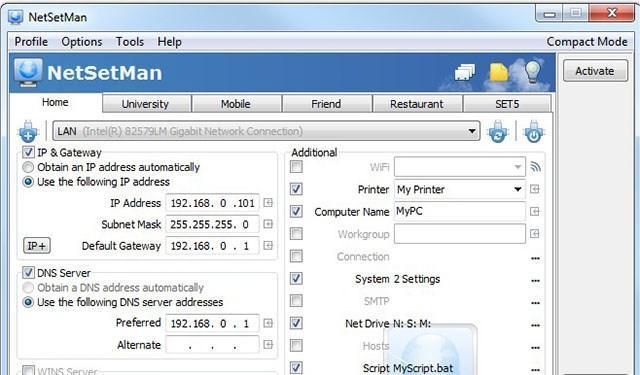Click the Subnet Mask input field

pos(212,224)
